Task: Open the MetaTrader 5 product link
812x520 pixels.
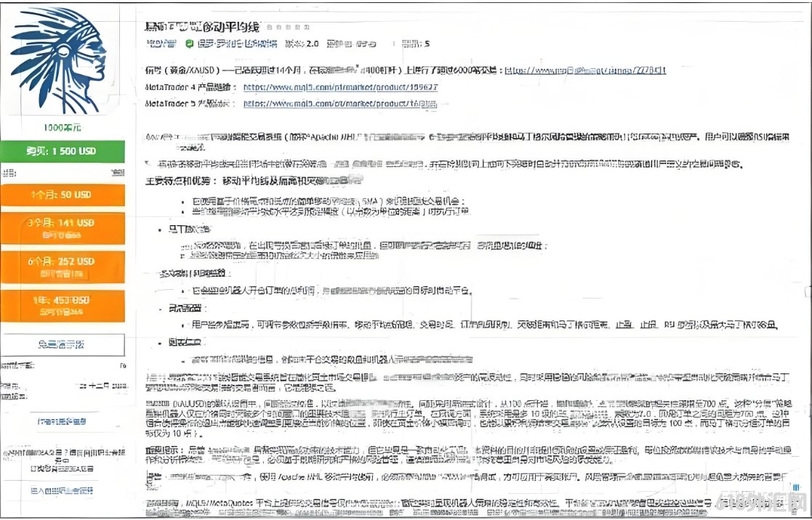Action: [340, 103]
